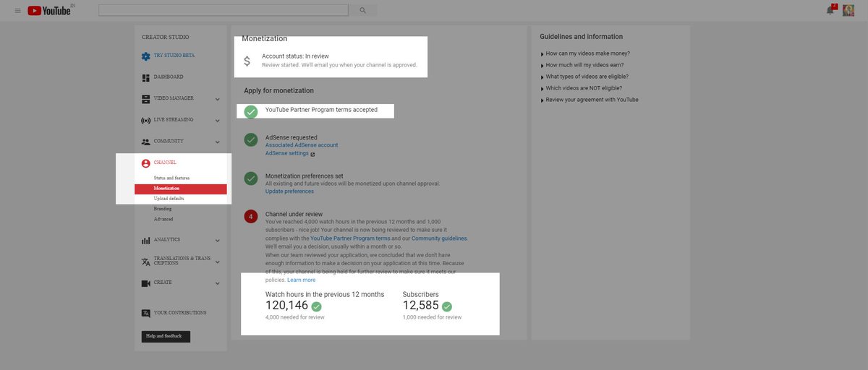The width and height of the screenshot is (868, 370).
Task: Expand the Create section chevron
Action: 217,284
